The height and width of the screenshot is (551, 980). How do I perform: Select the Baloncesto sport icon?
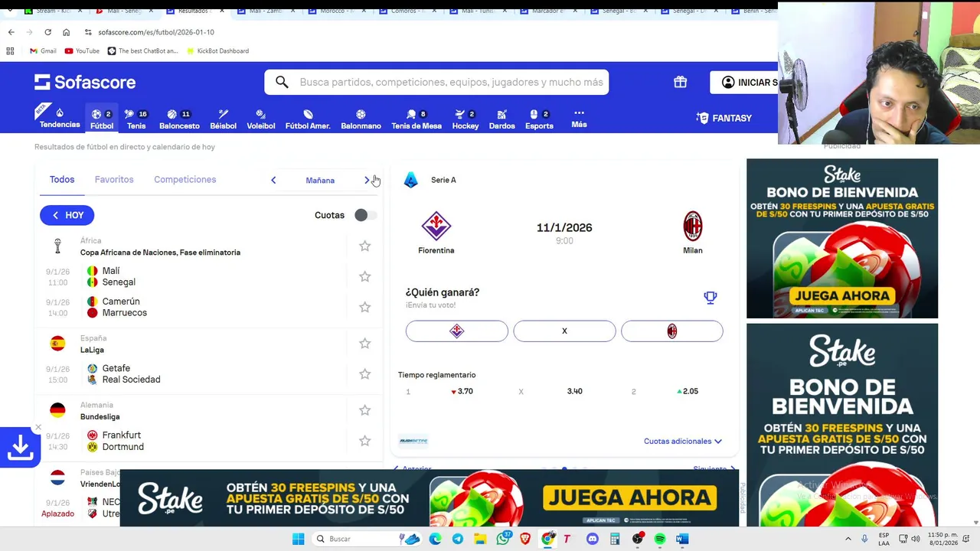[172, 114]
